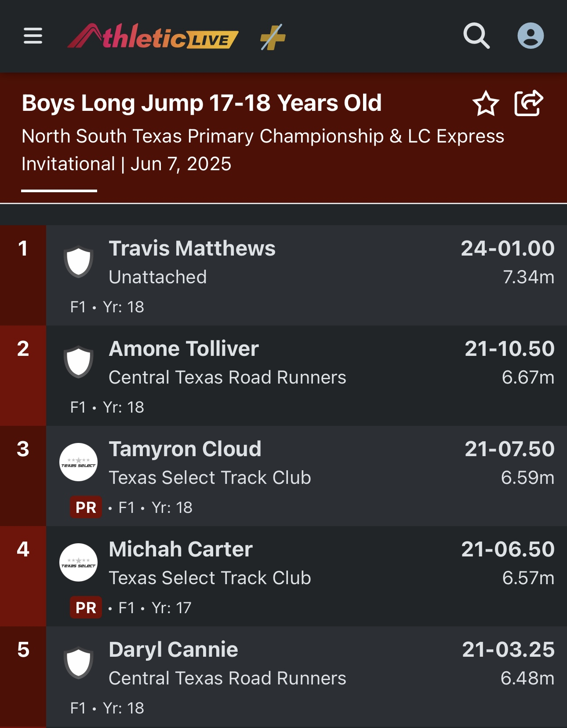Open the hamburger navigation menu
Screen dimensions: 567x728
tap(33, 36)
